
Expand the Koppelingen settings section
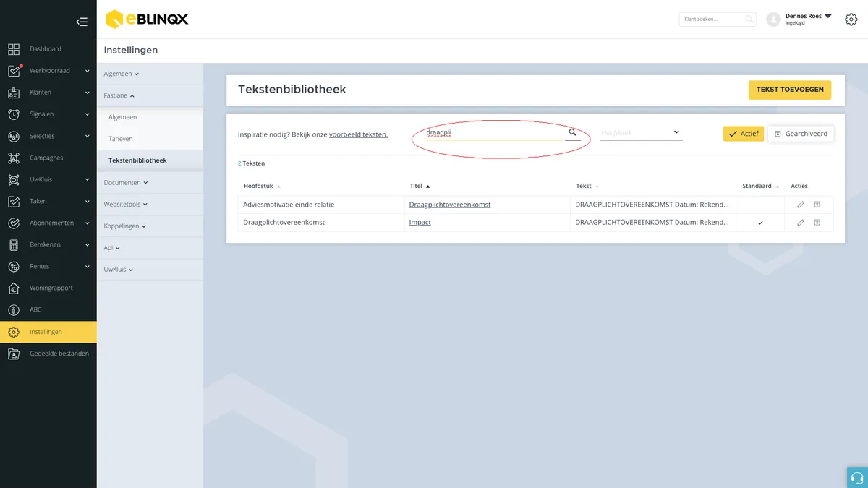125,226
